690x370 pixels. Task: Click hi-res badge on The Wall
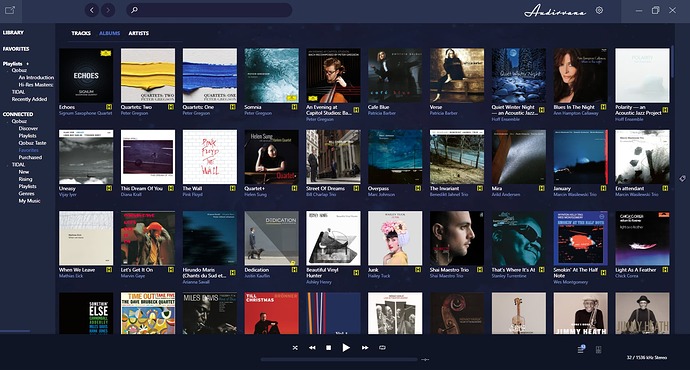click(x=233, y=188)
